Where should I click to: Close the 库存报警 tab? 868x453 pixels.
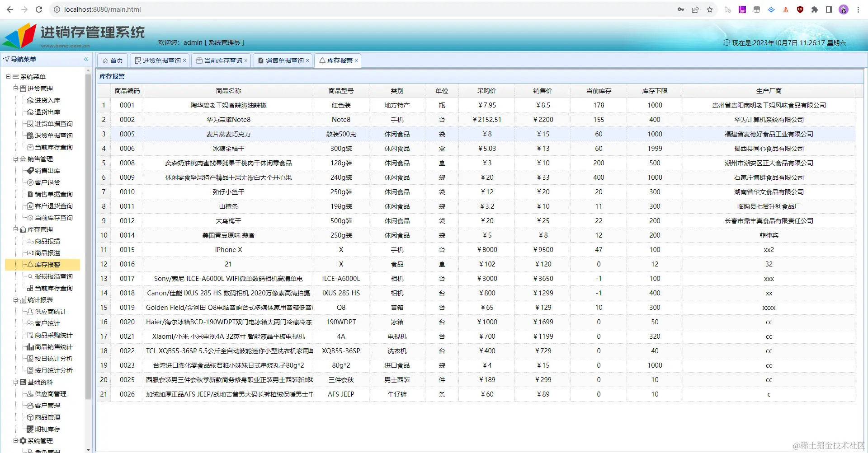(x=356, y=61)
